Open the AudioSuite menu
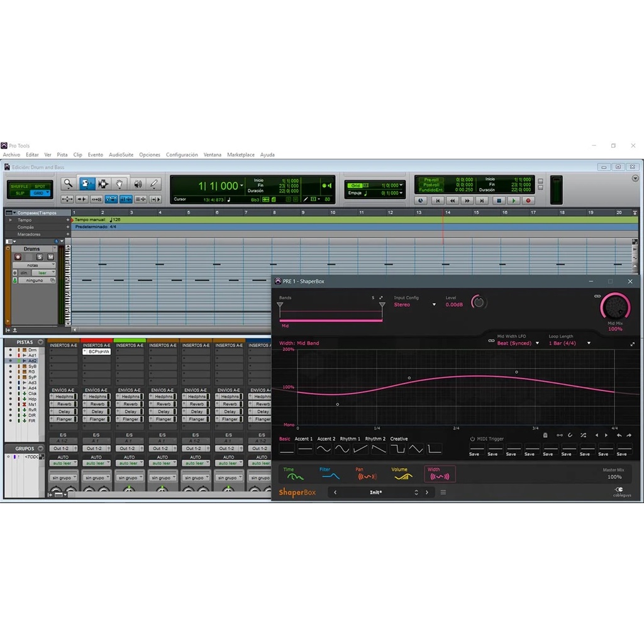Viewport: 644px width, 644px height. [121, 155]
